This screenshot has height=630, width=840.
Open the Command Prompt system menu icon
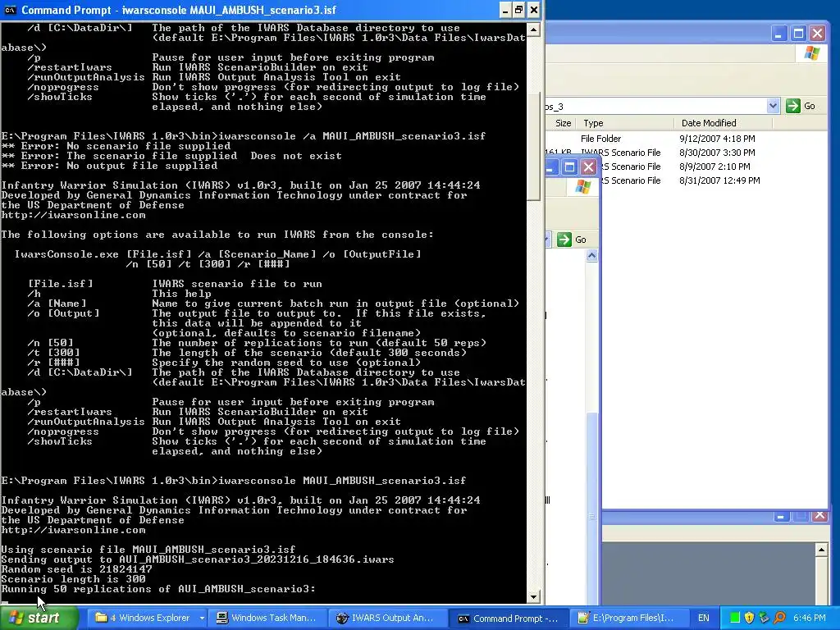(x=10, y=10)
